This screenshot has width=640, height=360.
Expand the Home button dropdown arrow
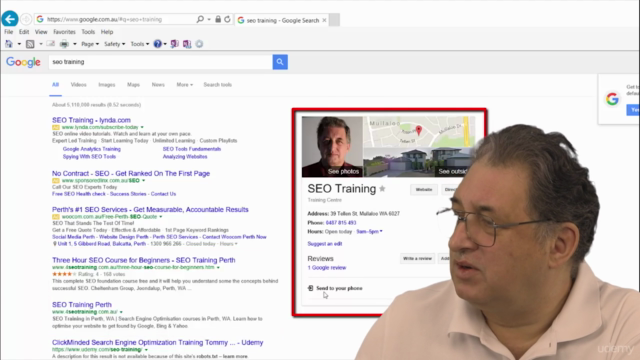pos(19,44)
